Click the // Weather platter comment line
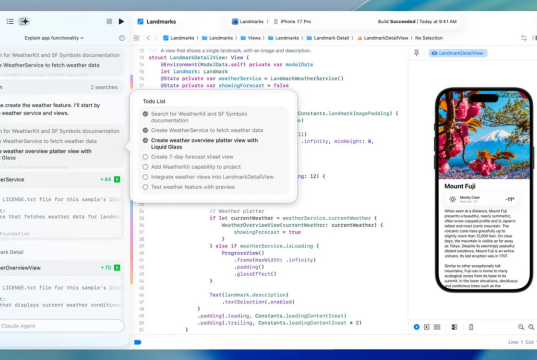This screenshot has width=537, height=360. click(237, 211)
